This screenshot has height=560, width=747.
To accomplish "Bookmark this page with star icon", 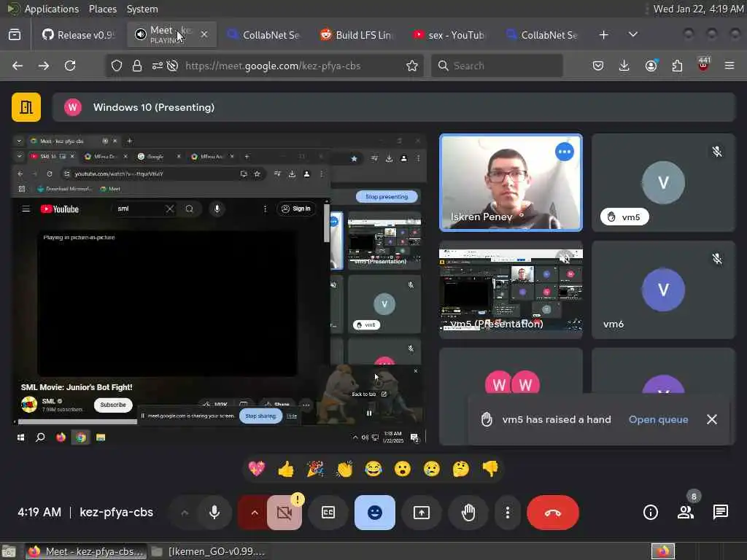I will click(x=412, y=66).
